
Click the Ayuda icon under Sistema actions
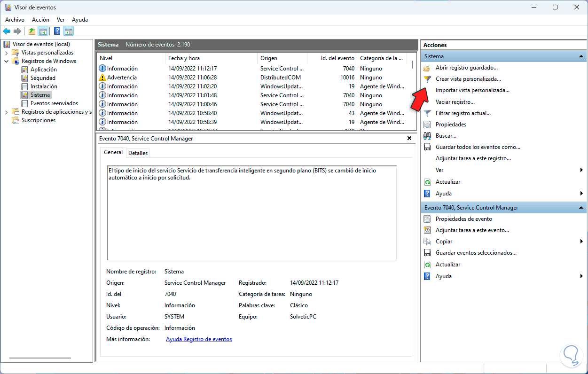(x=427, y=194)
